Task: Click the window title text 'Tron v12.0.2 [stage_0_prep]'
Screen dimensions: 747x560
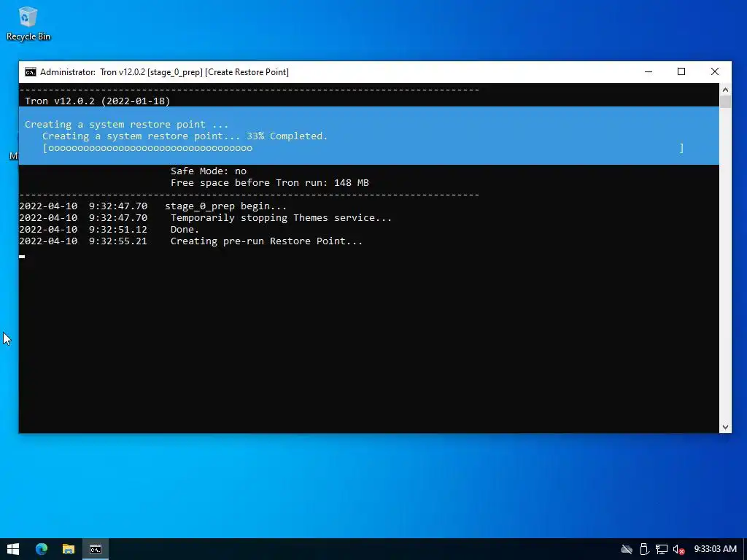Action: click(x=151, y=72)
